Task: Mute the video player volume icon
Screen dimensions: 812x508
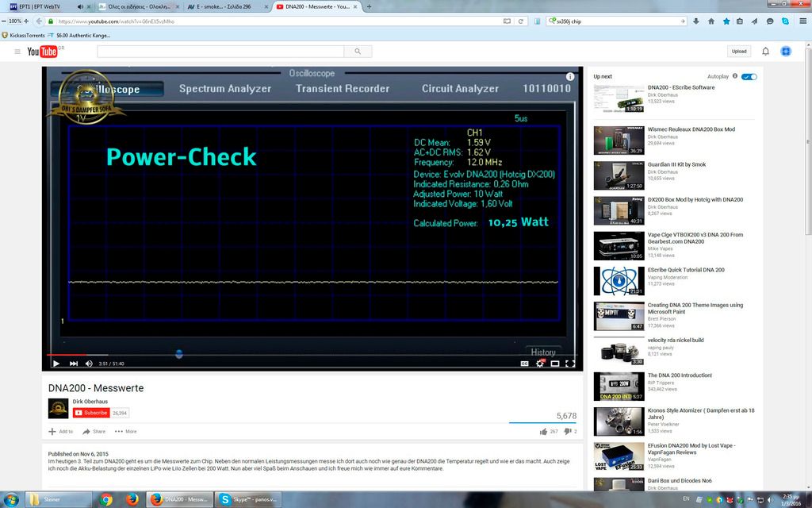Action: (89, 364)
